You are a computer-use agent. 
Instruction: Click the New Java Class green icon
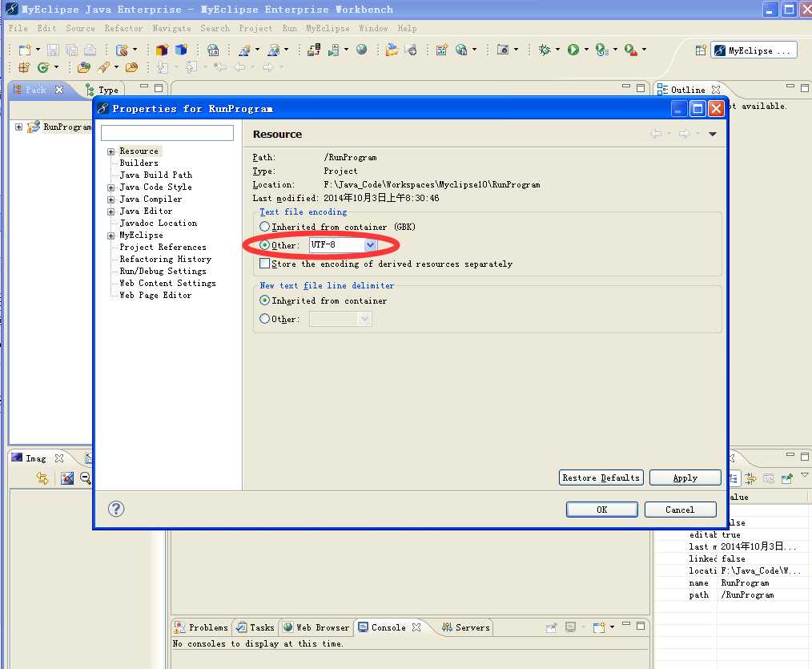tap(43, 67)
